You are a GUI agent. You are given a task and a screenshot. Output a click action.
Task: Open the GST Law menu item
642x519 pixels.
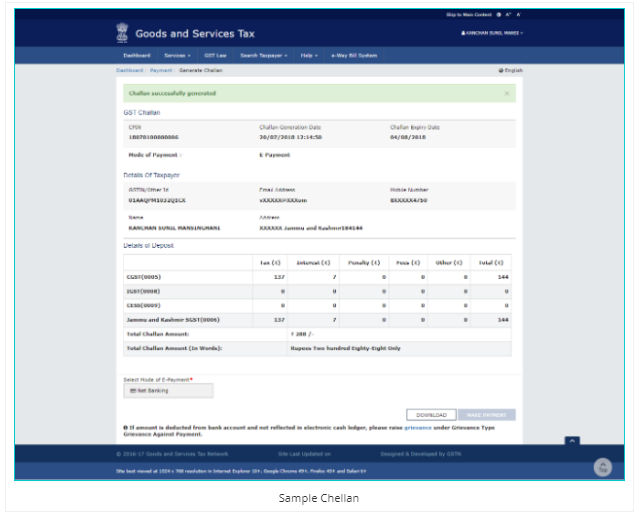point(215,55)
